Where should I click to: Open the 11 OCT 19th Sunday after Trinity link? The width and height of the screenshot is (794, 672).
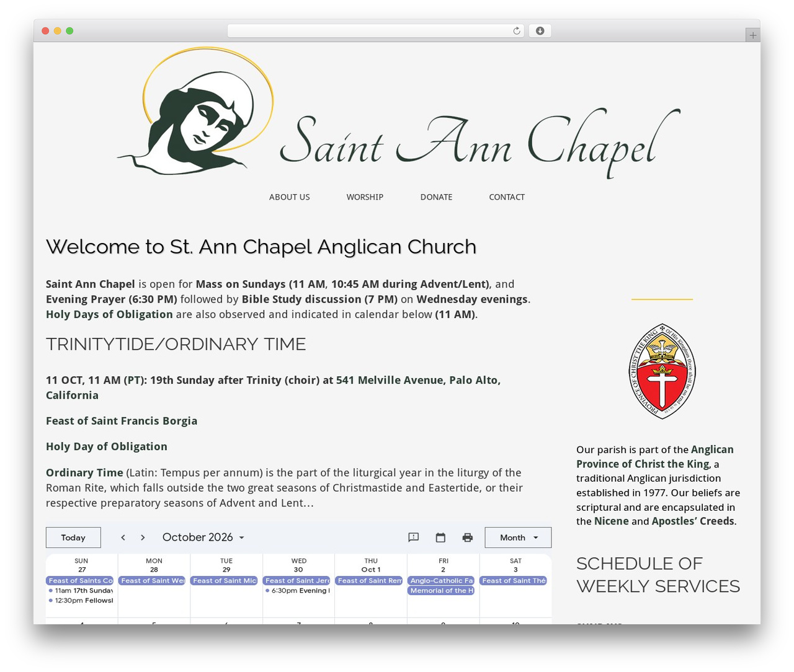click(273, 387)
